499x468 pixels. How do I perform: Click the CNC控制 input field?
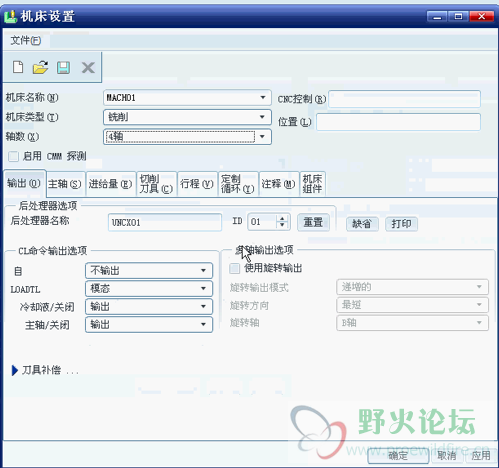tap(404, 99)
